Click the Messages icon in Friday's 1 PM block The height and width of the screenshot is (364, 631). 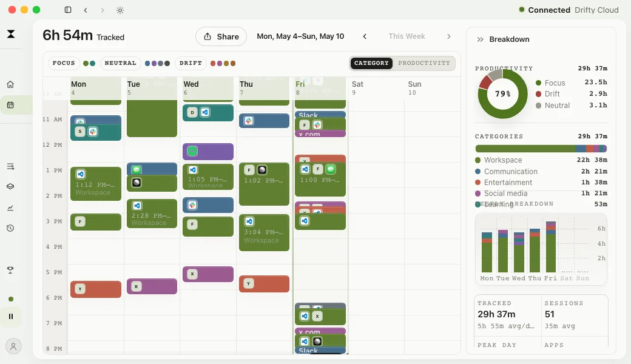(331, 169)
